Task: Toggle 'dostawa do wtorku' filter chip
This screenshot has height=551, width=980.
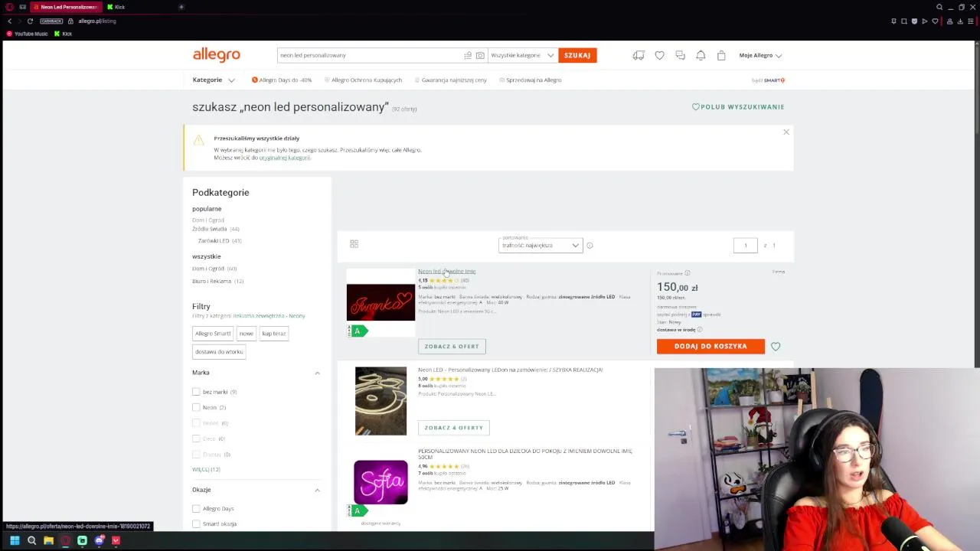Action: pos(219,352)
